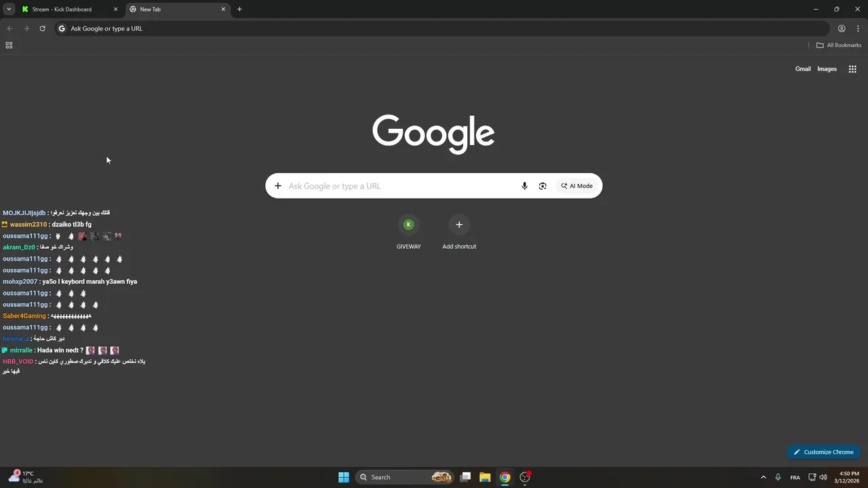This screenshot has height=488, width=868.
Task: Click the plus icon in search box
Action: [x=277, y=186]
